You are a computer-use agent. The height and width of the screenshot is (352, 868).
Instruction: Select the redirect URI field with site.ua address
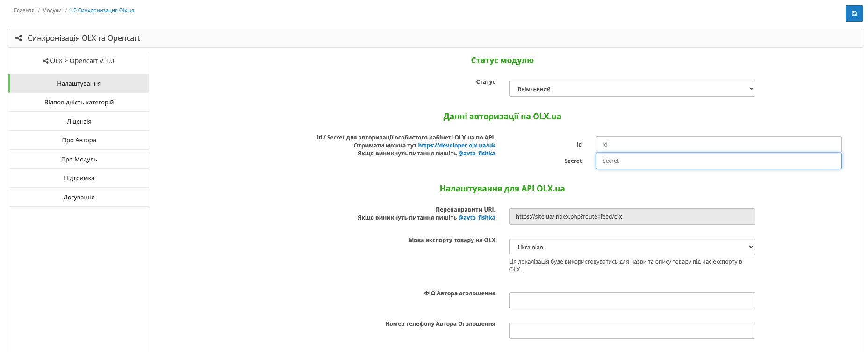pos(632,216)
